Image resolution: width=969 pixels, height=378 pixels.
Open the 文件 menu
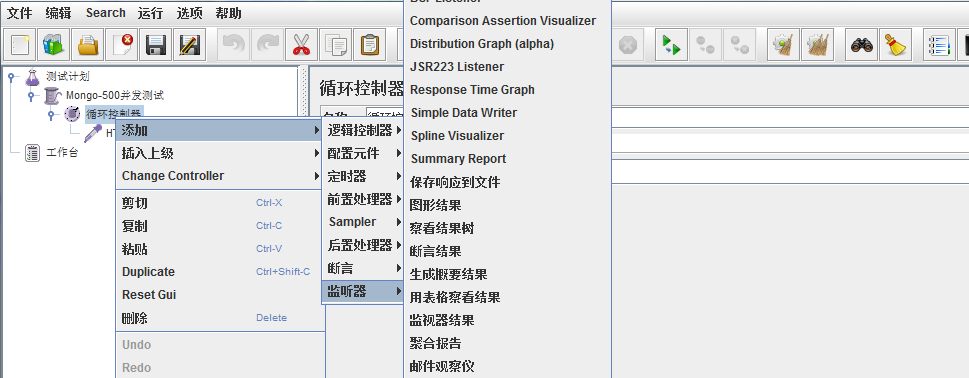(x=19, y=13)
